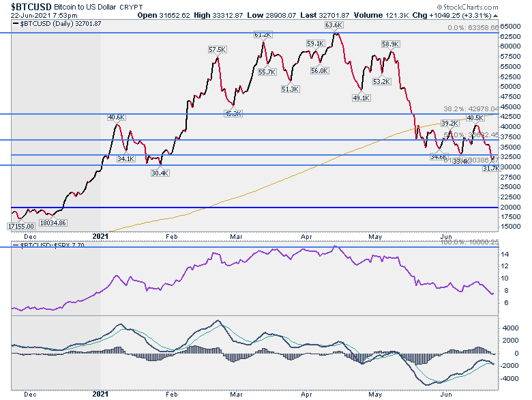Click the 15000 price axis value

510,227
